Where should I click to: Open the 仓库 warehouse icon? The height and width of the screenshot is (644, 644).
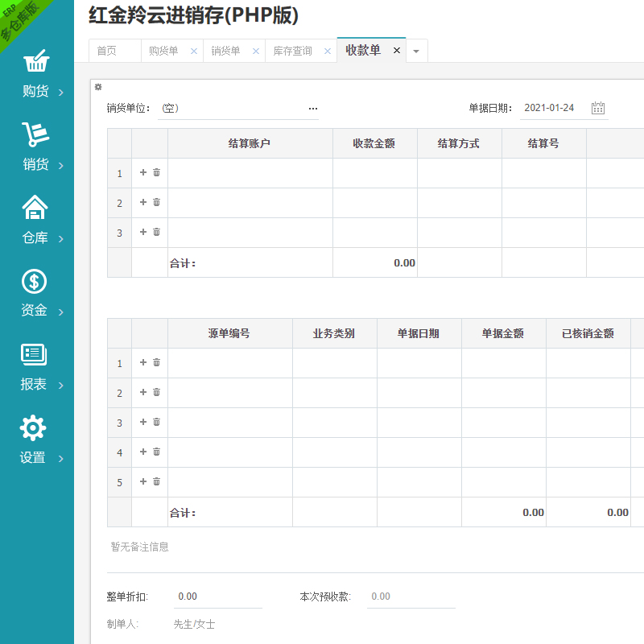point(35,208)
